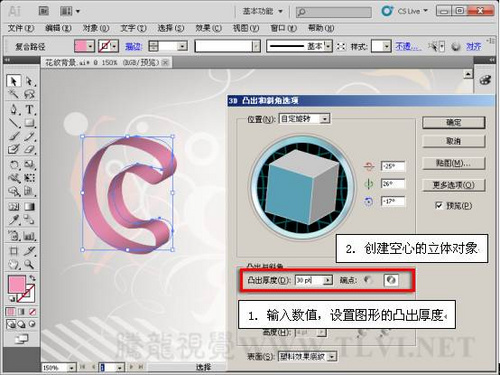Select the Magic Wand tool

tap(13, 94)
